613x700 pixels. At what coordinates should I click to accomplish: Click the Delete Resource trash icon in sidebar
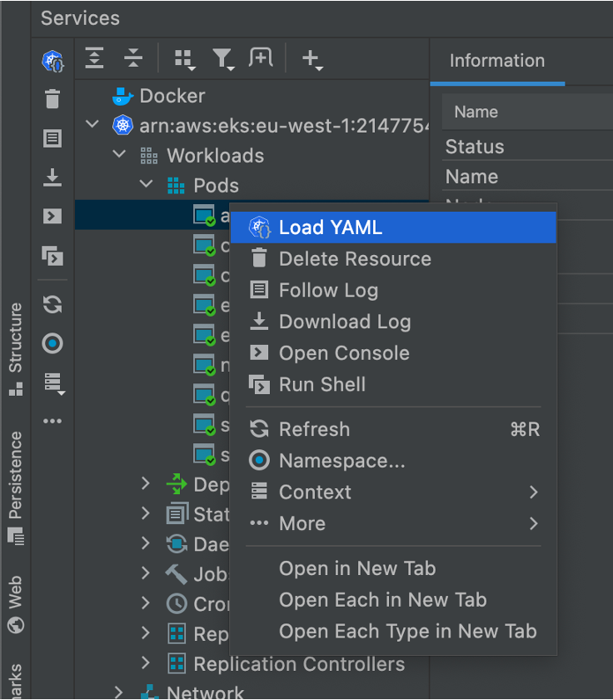coord(52,98)
